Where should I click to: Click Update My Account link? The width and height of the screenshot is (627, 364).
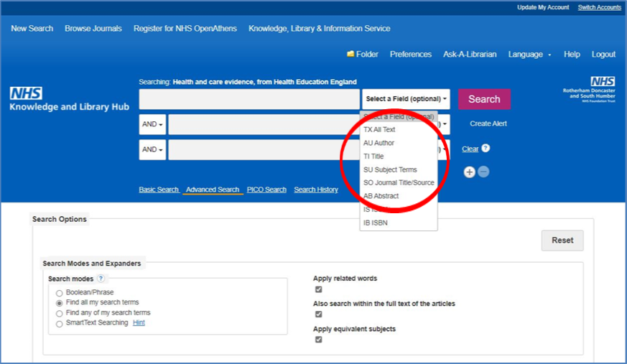click(x=543, y=7)
